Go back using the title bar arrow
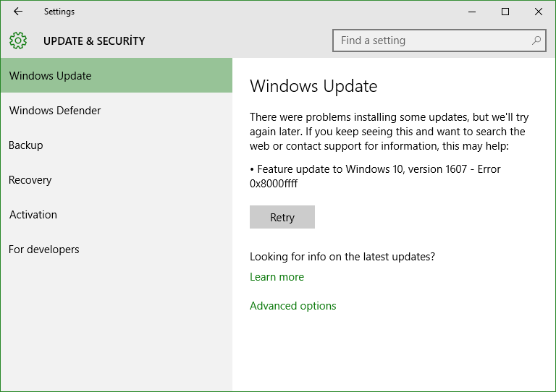 pos(18,12)
